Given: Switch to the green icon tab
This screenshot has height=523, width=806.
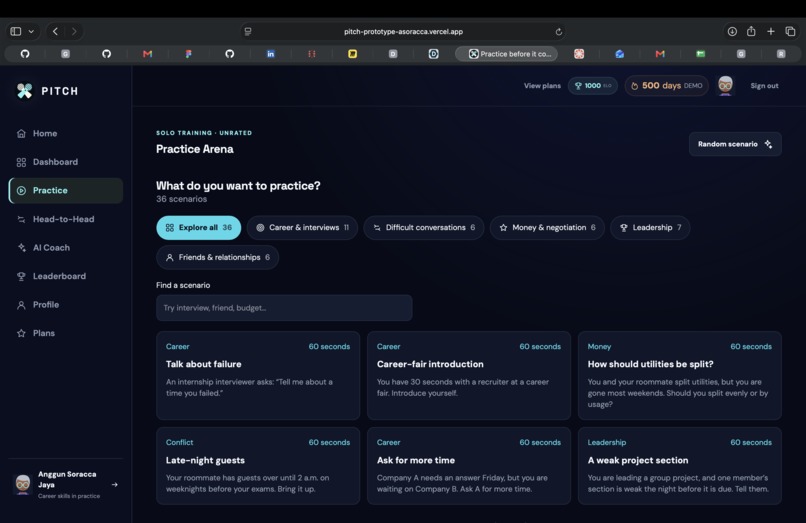Looking at the screenshot, I should click(700, 53).
